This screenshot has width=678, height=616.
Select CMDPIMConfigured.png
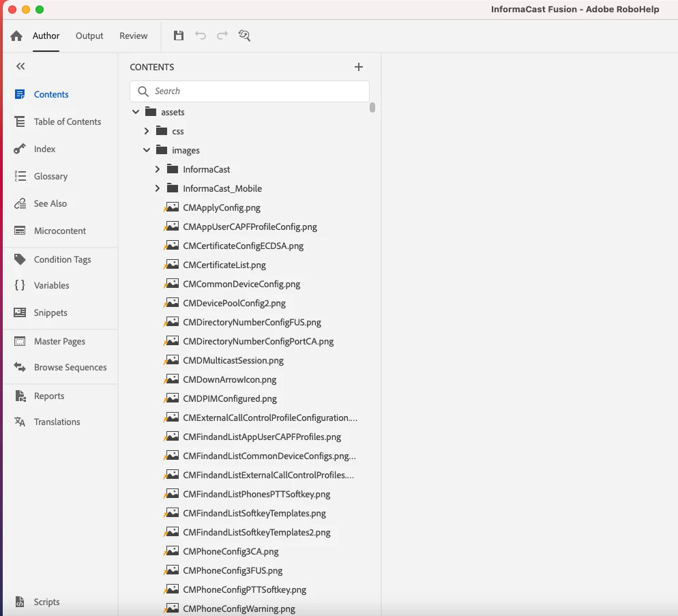click(230, 398)
